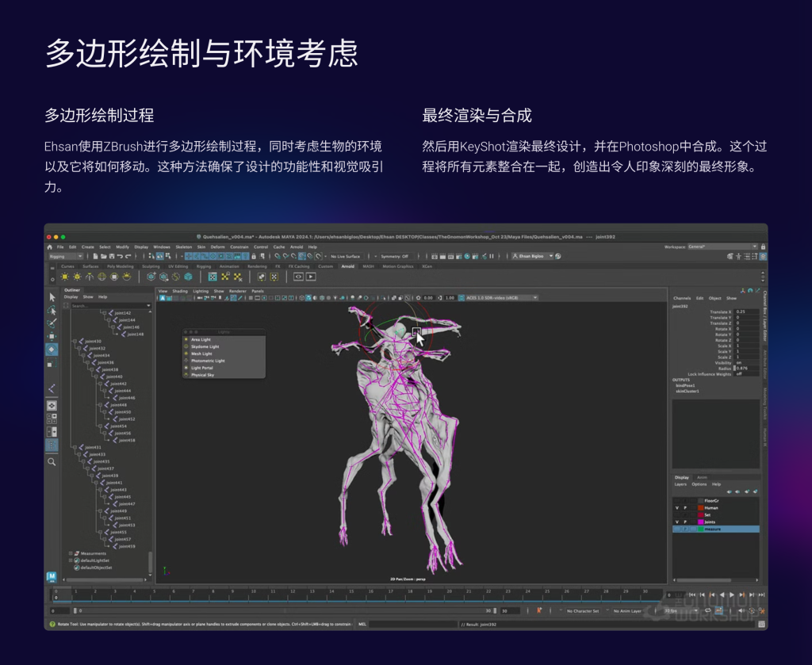Image resolution: width=812 pixels, height=665 pixels.
Task: Click the magnifier search icon in toolbox
Action: 52,461
